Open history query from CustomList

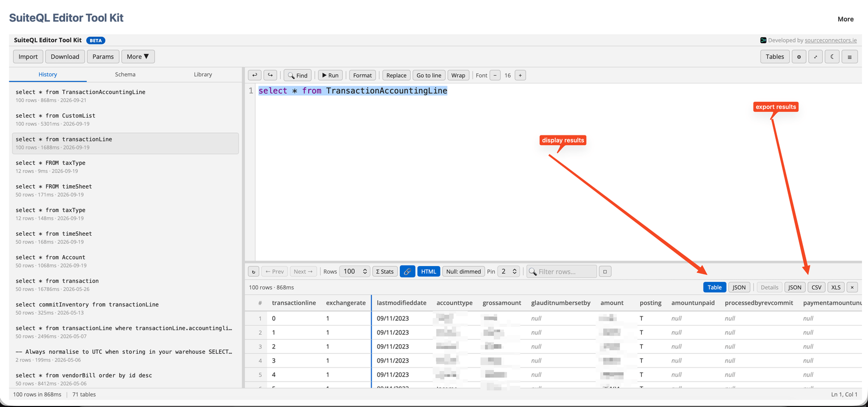pos(125,119)
